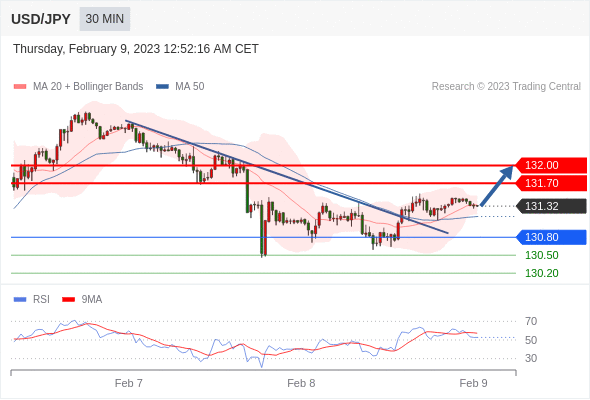This screenshot has width=590, height=400.
Task: Select the 132.00 red resistance label
Action: tap(551, 165)
